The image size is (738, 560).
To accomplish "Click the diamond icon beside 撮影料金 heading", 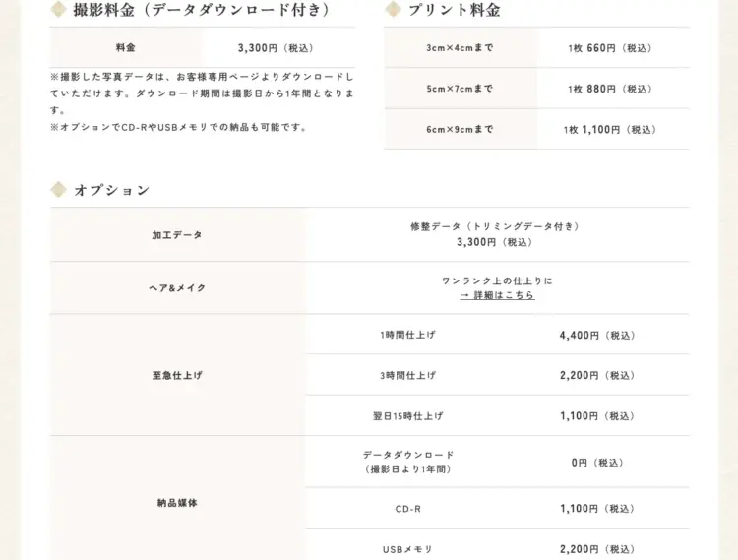I will [x=58, y=10].
